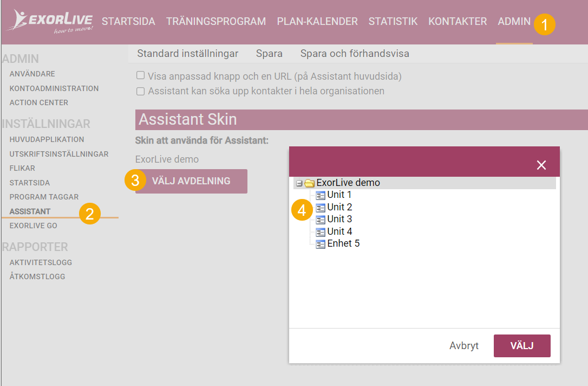588x386 pixels.
Task: Open the Plan-kalender page
Action: point(317,22)
